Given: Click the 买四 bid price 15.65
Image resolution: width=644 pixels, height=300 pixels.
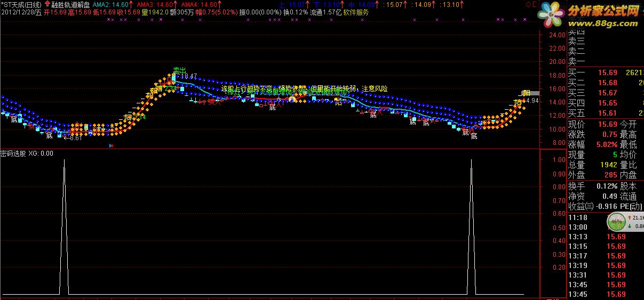Looking at the screenshot, I should [607, 103].
